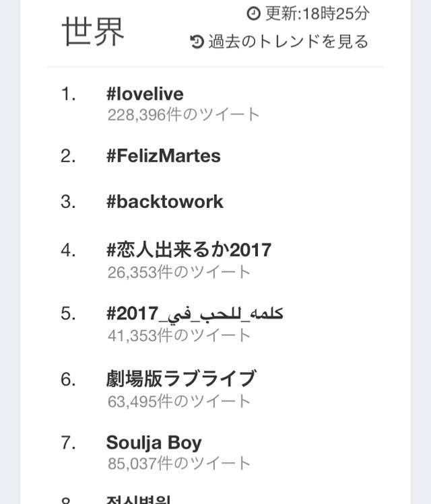431x504 pixels.
Task: Click the 41,353件のツイート count
Action: point(179,335)
